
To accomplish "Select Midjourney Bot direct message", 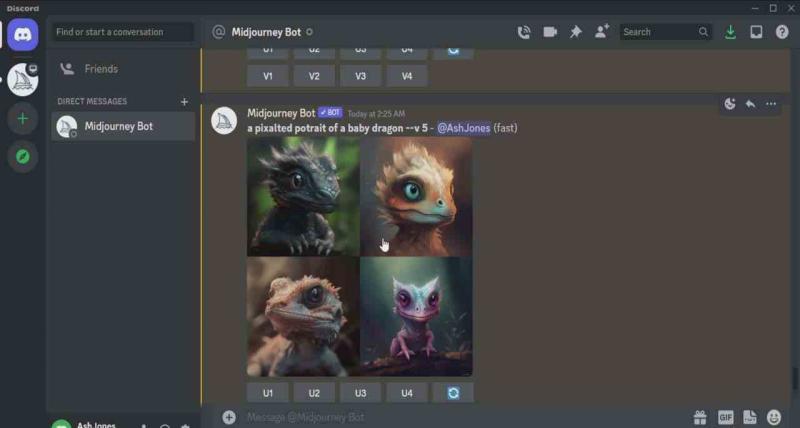I will tap(118, 126).
